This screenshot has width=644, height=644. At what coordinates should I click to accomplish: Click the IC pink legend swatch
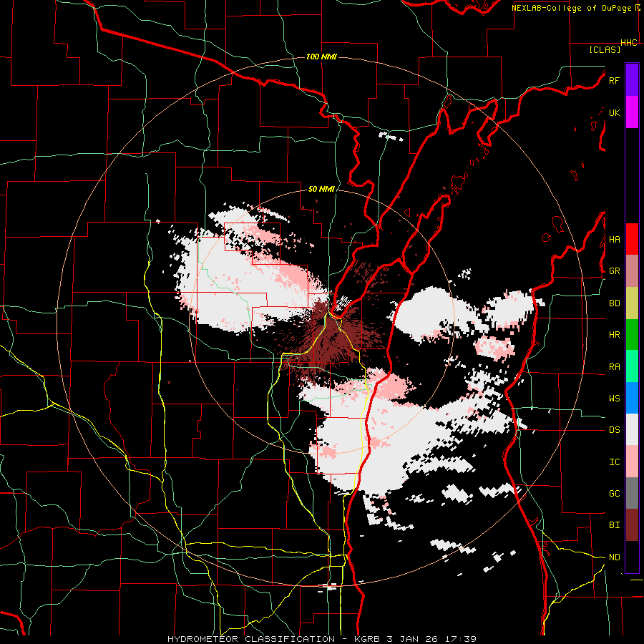tap(632, 462)
